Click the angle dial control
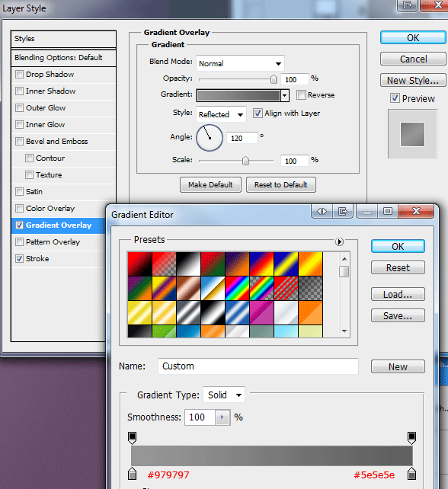 pos(210,138)
